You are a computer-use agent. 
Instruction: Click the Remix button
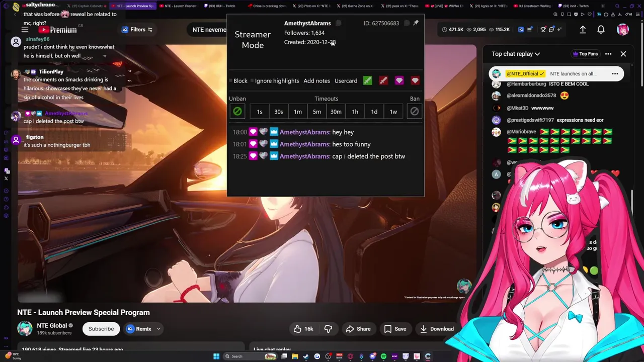pyautogui.click(x=138, y=329)
